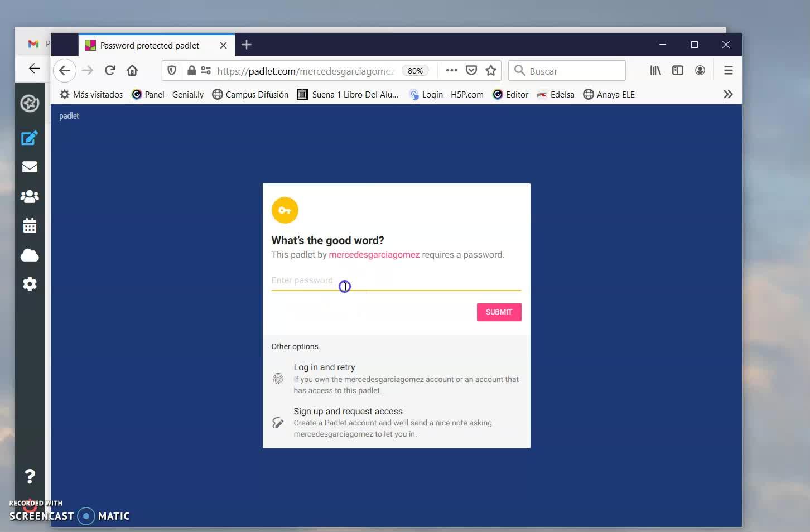
Task: Reset the 80% zoom level badge
Action: tap(415, 71)
